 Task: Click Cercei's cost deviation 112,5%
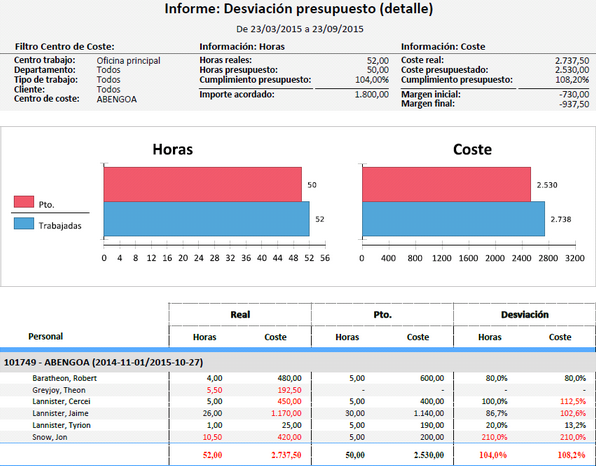(573, 401)
